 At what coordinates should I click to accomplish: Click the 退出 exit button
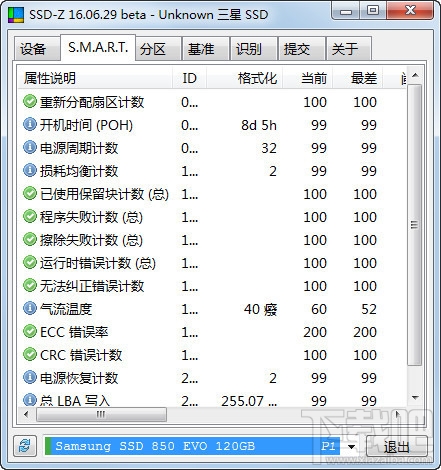[x=396, y=446]
